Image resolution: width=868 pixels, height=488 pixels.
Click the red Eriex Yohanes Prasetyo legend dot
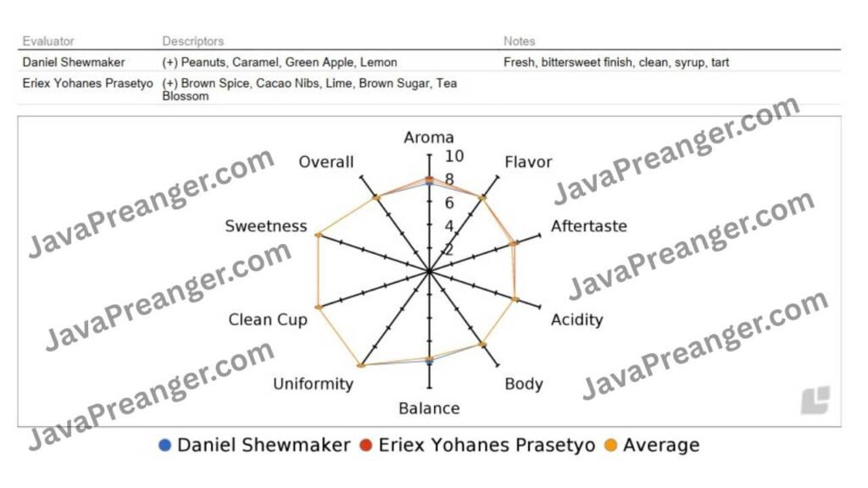(x=365, y=446)
